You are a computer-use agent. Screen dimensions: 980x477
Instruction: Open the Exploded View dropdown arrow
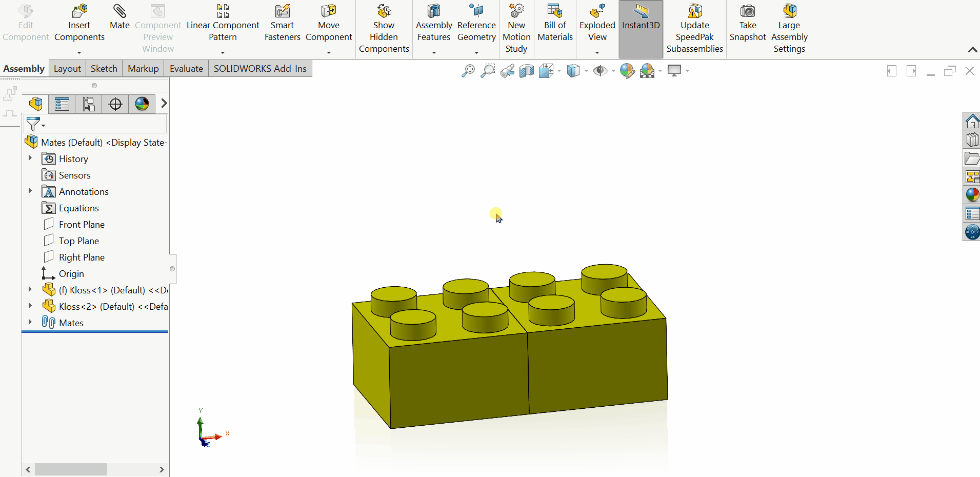597,53
